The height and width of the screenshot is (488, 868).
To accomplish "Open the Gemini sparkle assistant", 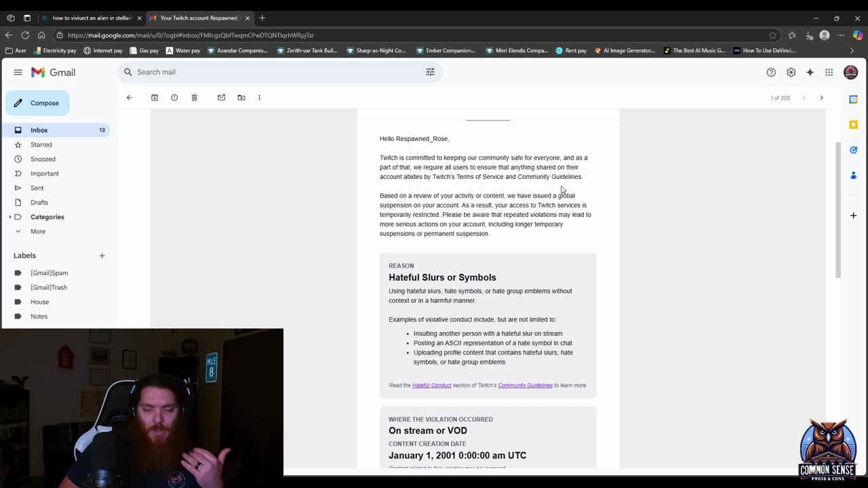I will click(810, 72).
